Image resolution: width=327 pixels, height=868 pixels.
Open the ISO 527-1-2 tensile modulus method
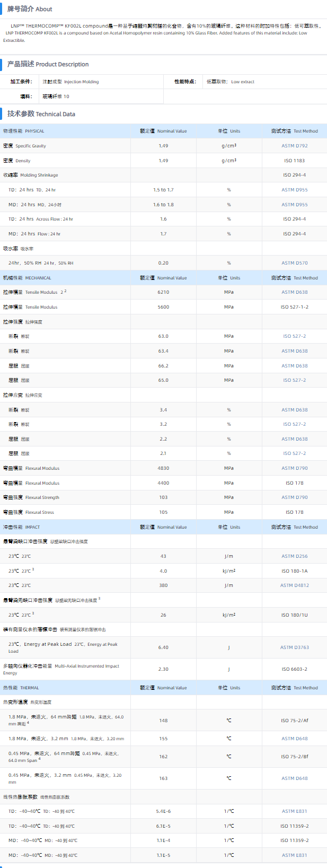(x=294, y=307)
